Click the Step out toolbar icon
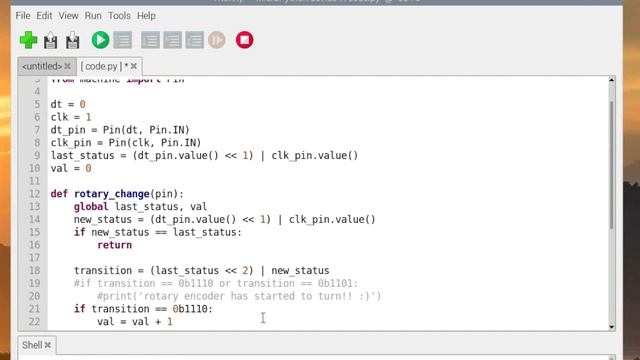Image resolution: width=640 pixels, height=360 pixels. (x=195, y=40)
